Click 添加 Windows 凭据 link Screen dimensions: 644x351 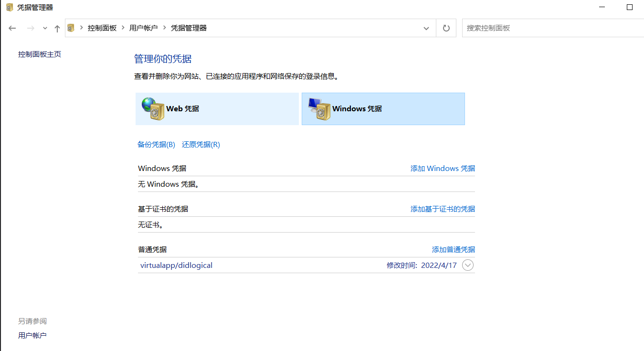[443, 169]
